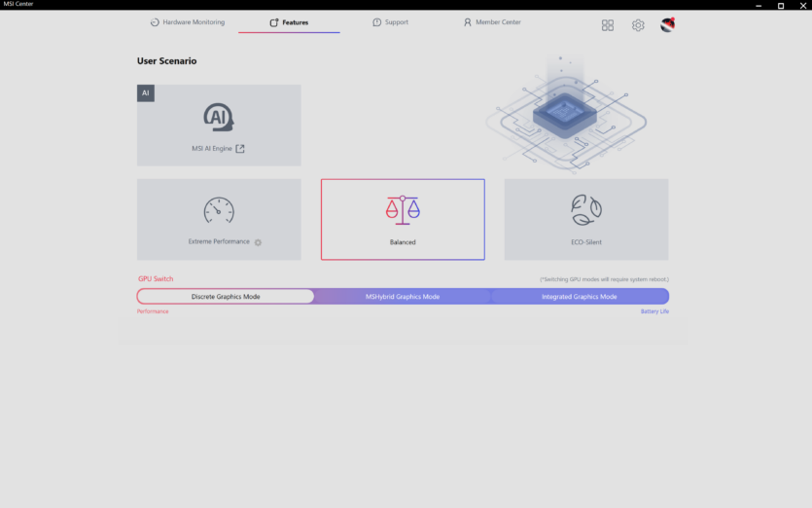The image size is (812, 508).
Task: Maximize the MSI Center window
Action: click(x=781, y=5)
